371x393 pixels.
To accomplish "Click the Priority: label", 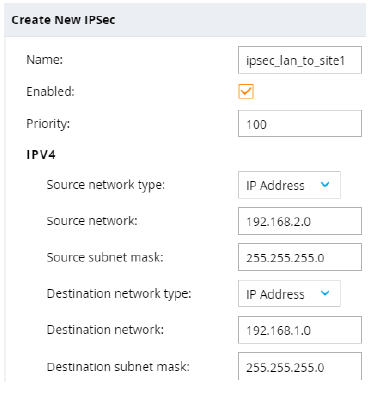I will [x=48, y=124].
